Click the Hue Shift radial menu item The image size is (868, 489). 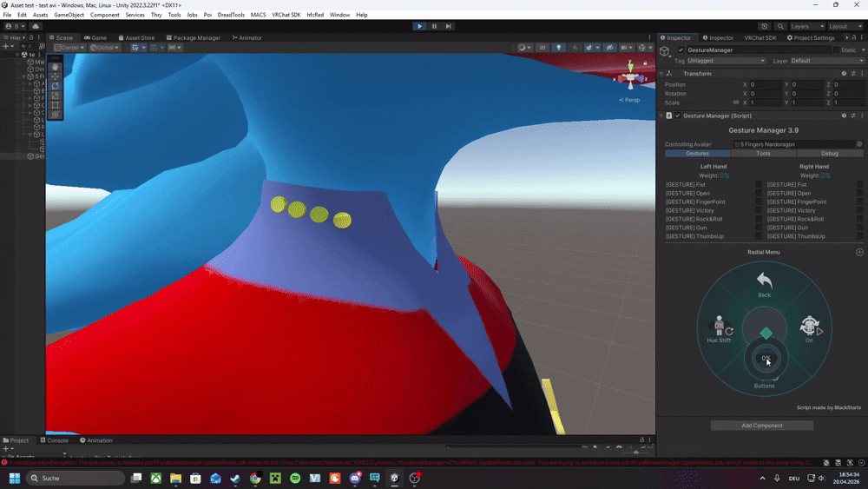(719, 329)
